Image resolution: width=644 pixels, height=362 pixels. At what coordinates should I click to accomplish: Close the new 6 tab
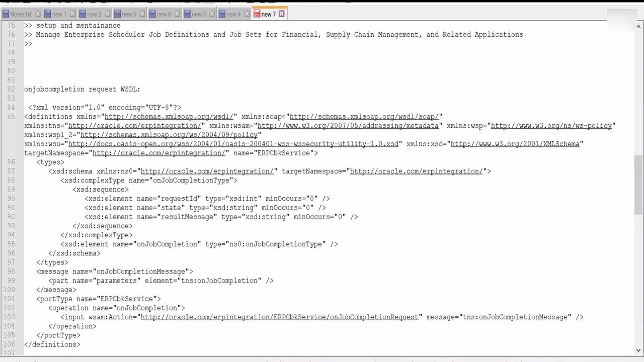[177, 14]
